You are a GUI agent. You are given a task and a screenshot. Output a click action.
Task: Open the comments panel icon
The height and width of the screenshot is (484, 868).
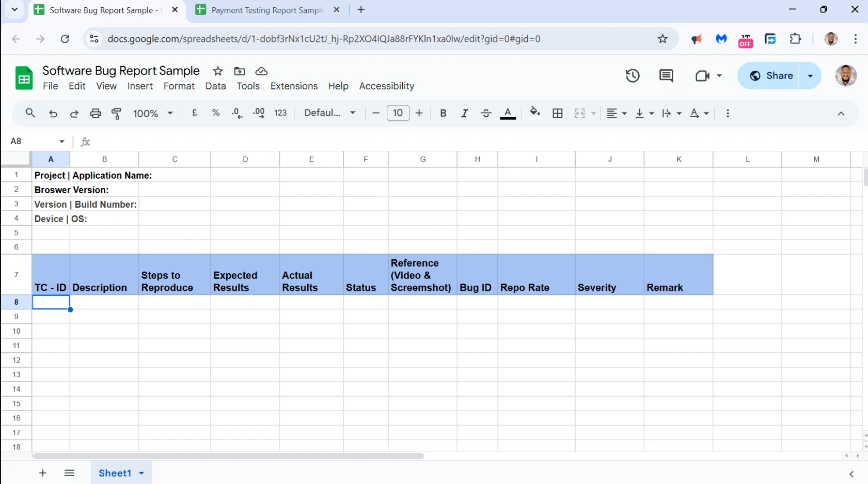(666, 76)
